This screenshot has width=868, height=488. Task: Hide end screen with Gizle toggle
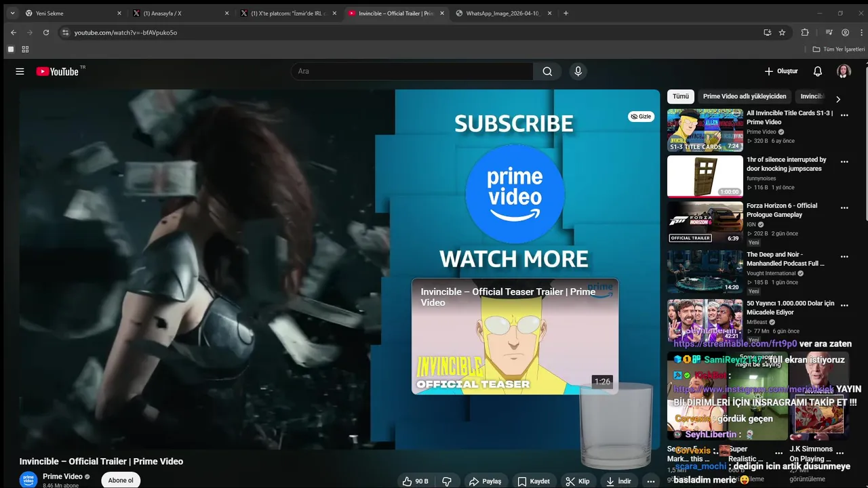click(641, 117)
